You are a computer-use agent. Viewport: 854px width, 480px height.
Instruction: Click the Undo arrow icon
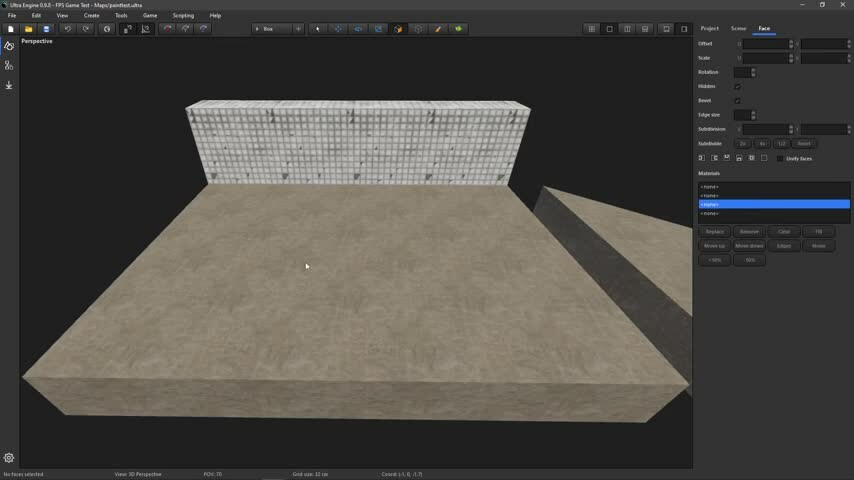tap(67, 29)
